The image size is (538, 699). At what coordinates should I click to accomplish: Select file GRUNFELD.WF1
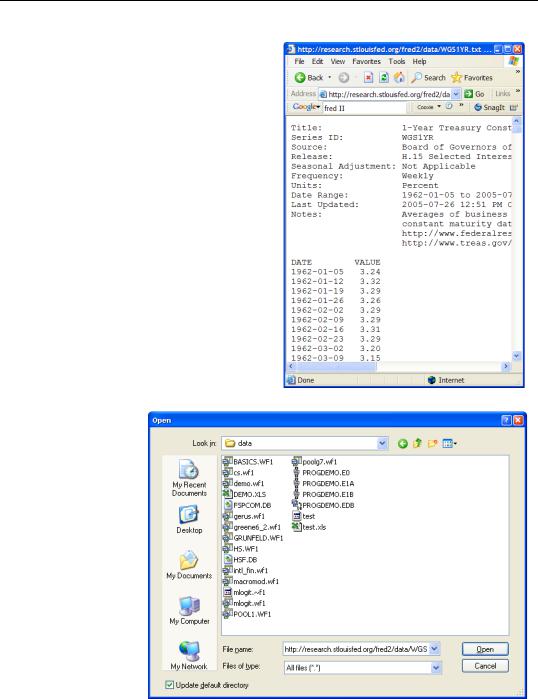[x=253, y=538]
